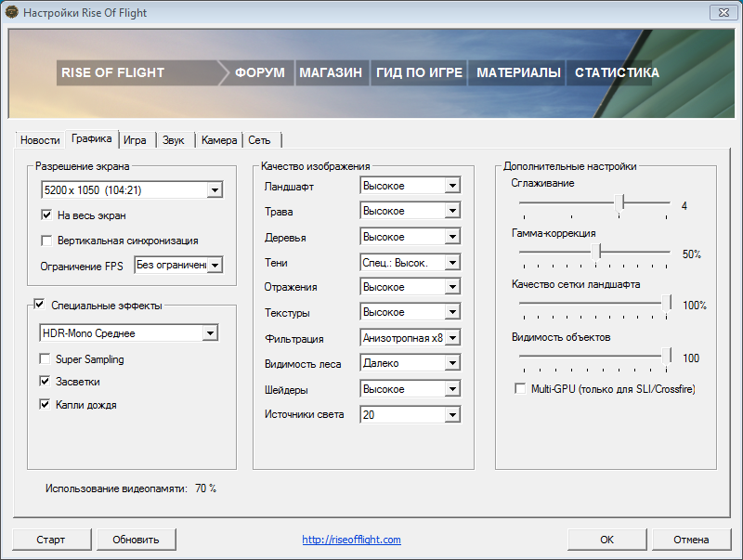
Task: Click the Старт button
Action: click(x=51, y=540)
